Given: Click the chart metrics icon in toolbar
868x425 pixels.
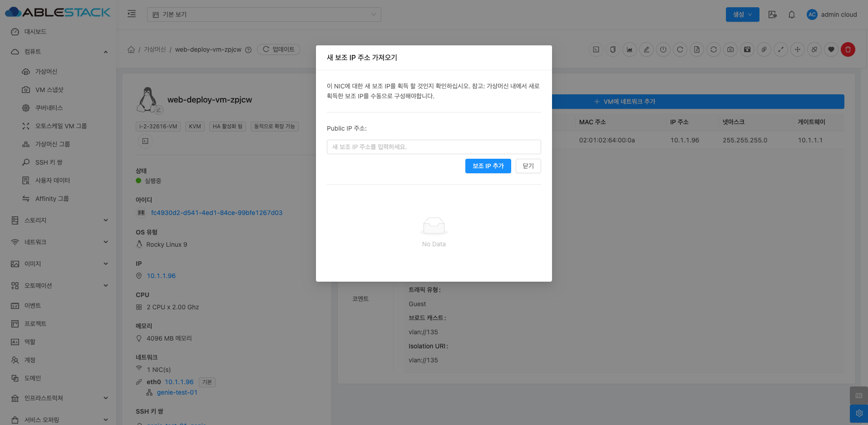Looking at the screenshot, I should (x=630, y=49).
